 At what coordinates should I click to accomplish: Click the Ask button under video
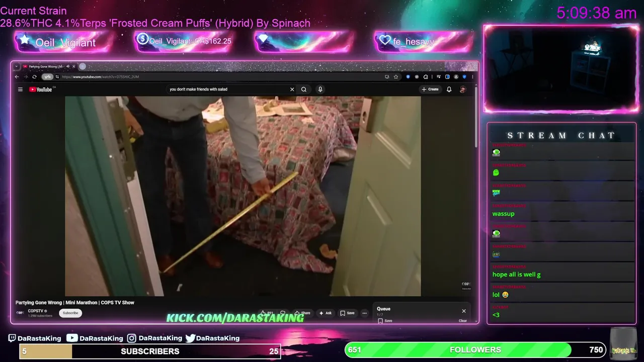pos(326,313)
